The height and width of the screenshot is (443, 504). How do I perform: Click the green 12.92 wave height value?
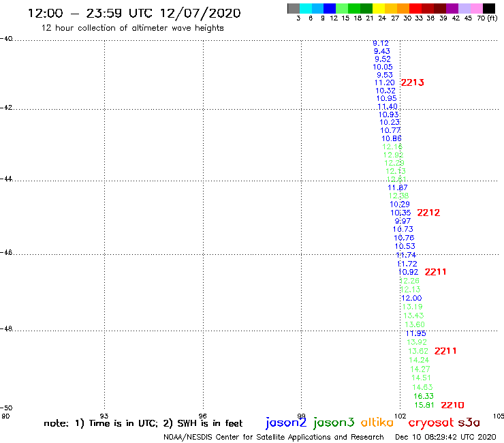coord(394,155)
